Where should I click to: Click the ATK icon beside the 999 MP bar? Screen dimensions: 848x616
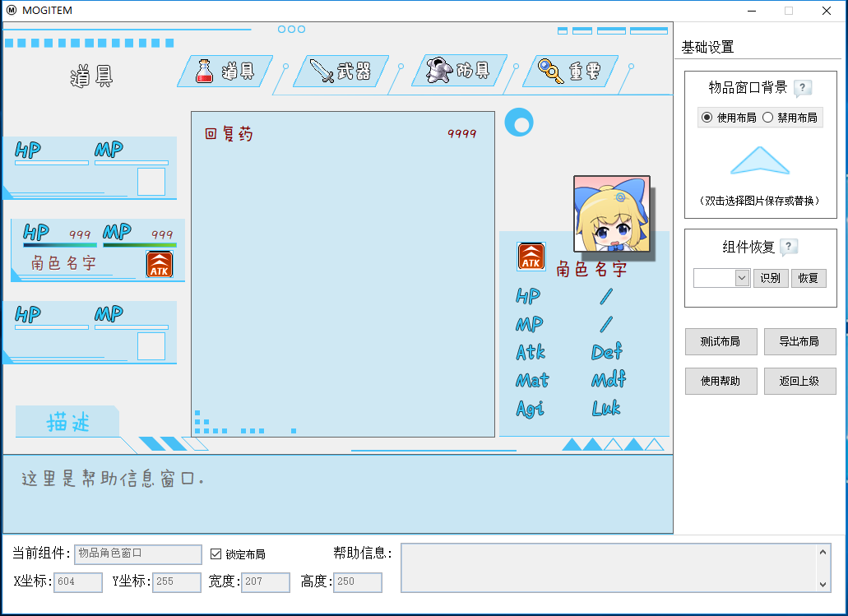pyautogui.click(x=160, y=265)
